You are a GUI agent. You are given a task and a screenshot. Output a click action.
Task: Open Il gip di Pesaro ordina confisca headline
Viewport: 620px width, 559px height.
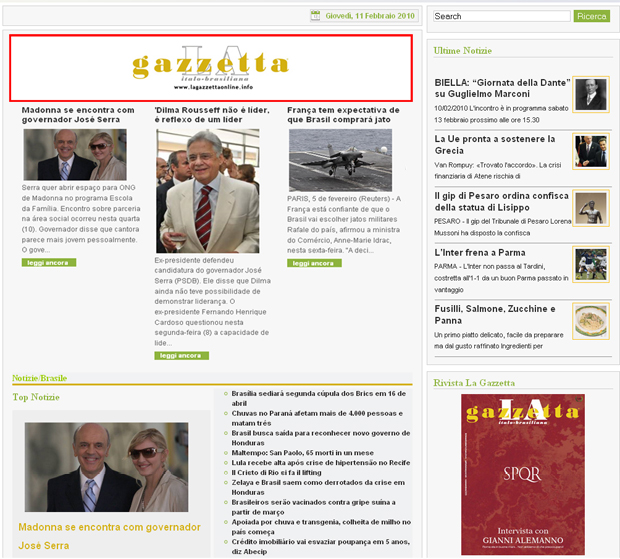click(501, 202)
